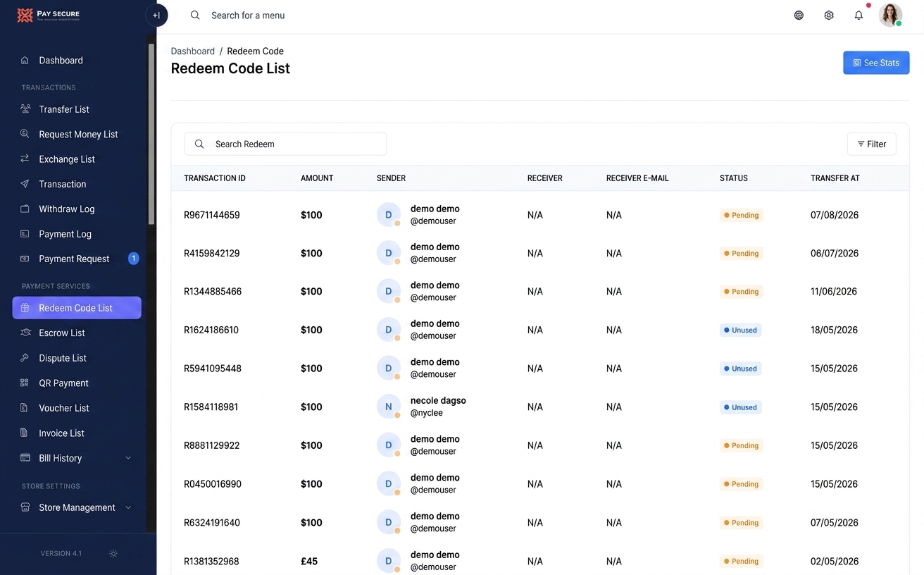The image size is (924, 575).
Task: Expand the Store Management chevron
Action: pyautogui.click(x=128, y=507)
